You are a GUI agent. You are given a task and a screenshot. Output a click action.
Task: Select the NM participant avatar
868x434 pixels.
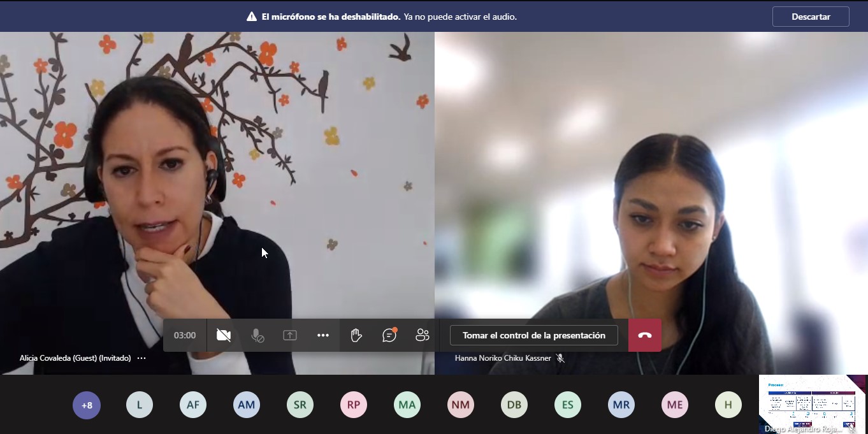click(x=461, y=405)
